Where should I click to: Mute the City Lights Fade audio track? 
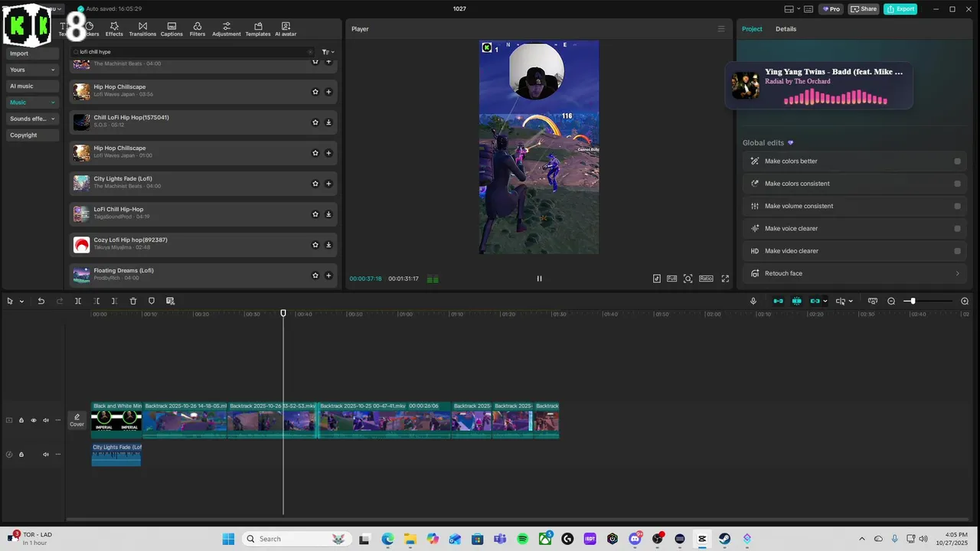click(x=45, y=455)
